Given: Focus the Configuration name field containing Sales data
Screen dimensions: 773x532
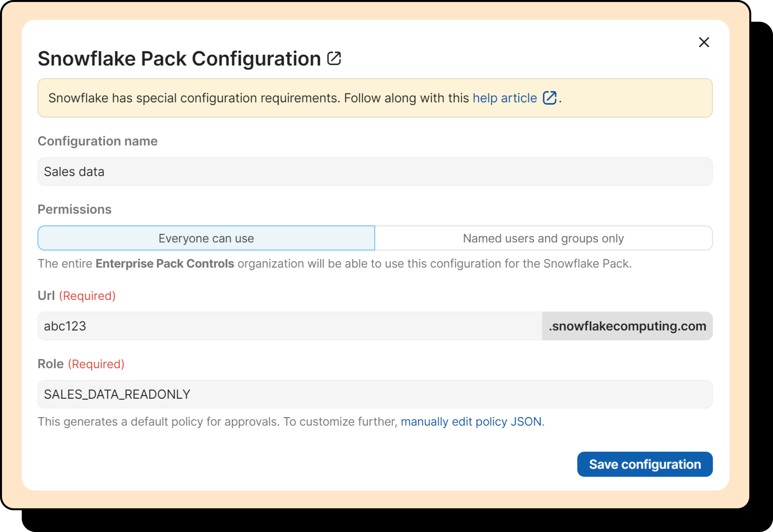Looking at the screenshot, I should pos(375,172).
